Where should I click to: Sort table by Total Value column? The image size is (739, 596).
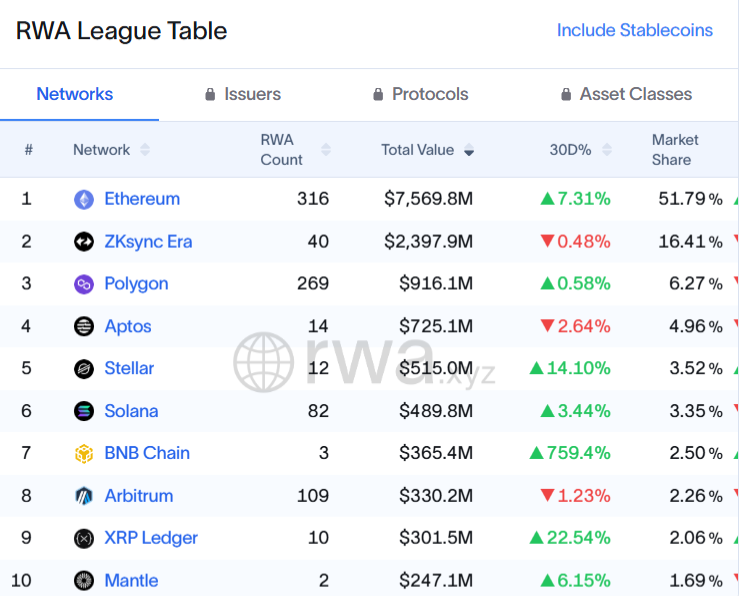pos(427,150)
